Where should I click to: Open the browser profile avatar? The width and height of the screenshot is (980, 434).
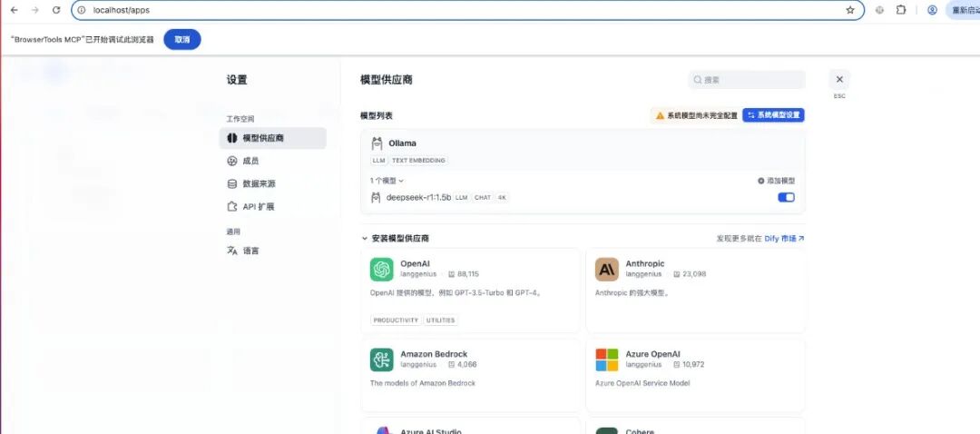pyautogui.click(x=932, y=10)
